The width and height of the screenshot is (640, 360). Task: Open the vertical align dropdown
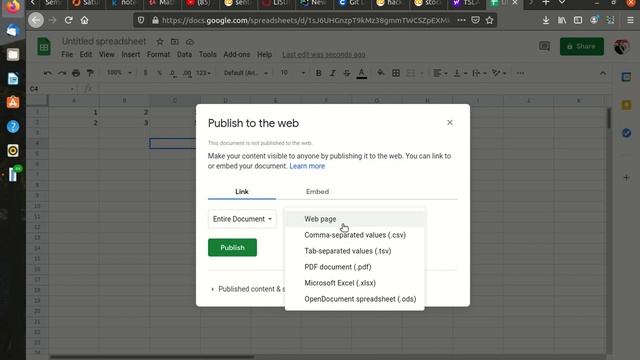(459, 73)
